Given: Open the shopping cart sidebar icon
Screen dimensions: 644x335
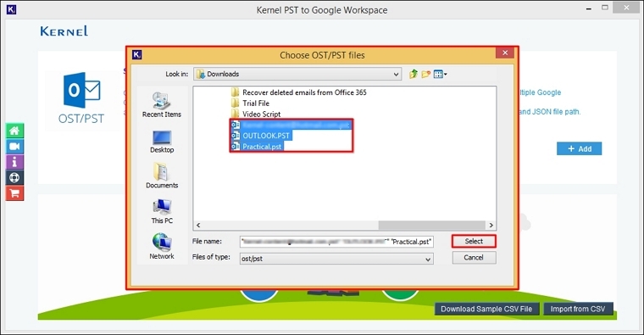Looking at the screenshot, I should click(x=14, y=193).
